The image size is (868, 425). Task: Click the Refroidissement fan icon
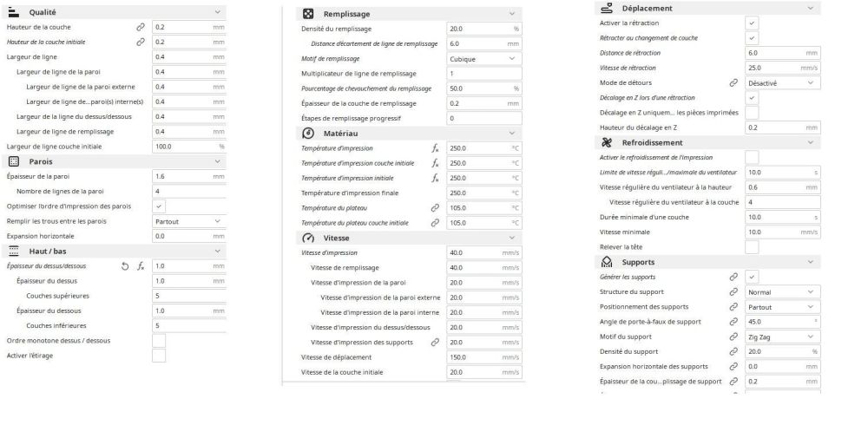tap(606, 142)
